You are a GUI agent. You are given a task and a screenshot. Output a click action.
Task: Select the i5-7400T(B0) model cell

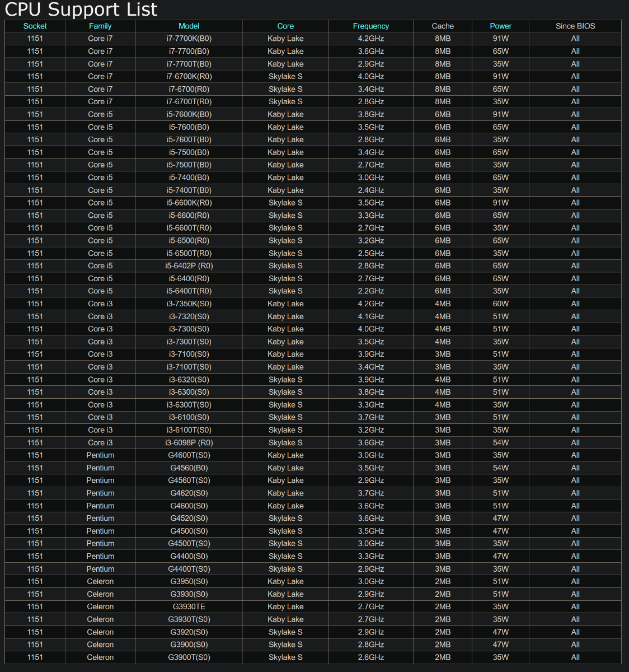(189, 190)
